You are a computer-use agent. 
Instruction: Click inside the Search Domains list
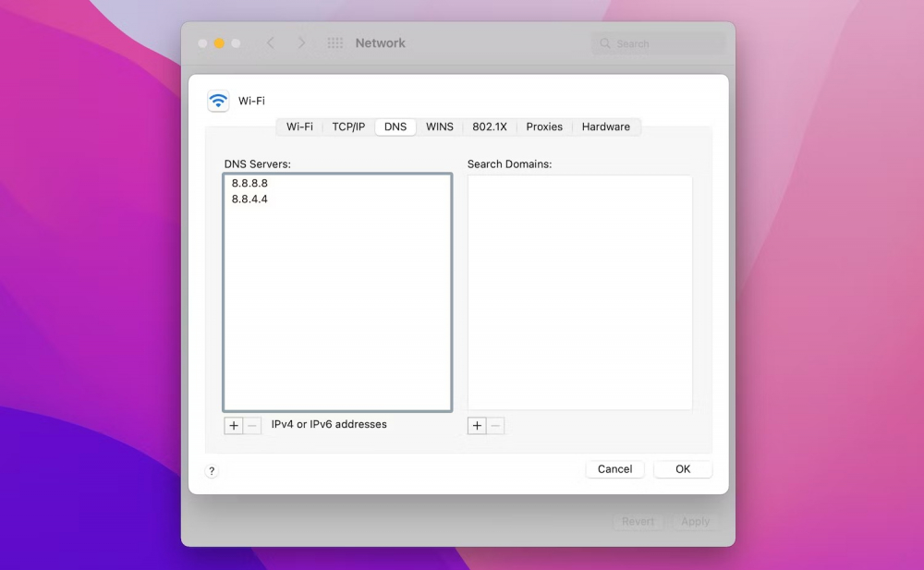coord(579,291)
